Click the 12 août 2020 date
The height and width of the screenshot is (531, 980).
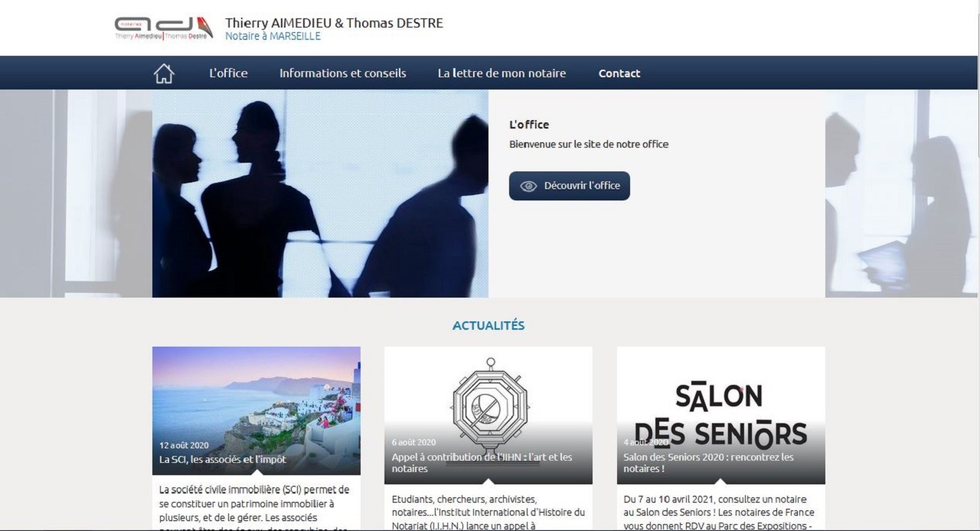point(184,445)
